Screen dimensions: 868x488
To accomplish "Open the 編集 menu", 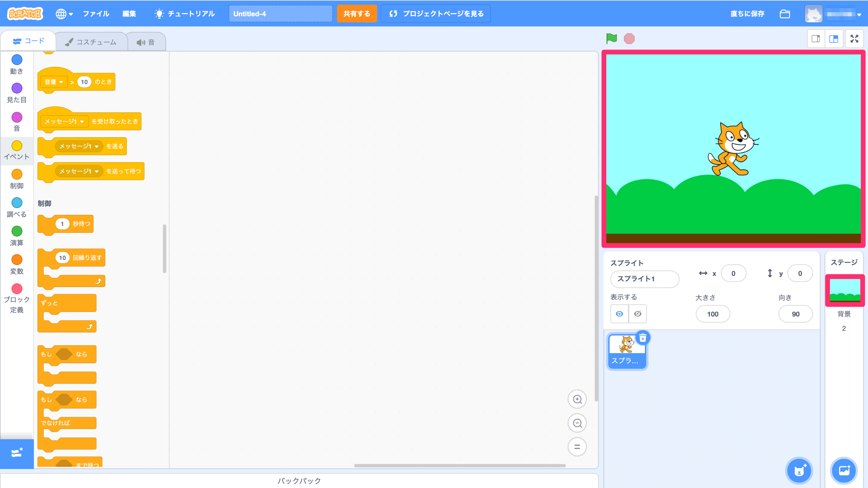I will (129, 14).
